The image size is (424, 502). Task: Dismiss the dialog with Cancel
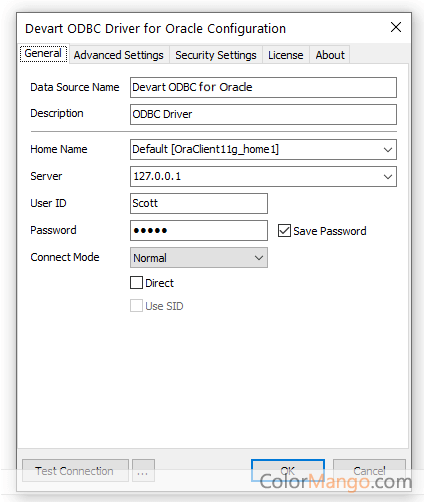(369, 470)
